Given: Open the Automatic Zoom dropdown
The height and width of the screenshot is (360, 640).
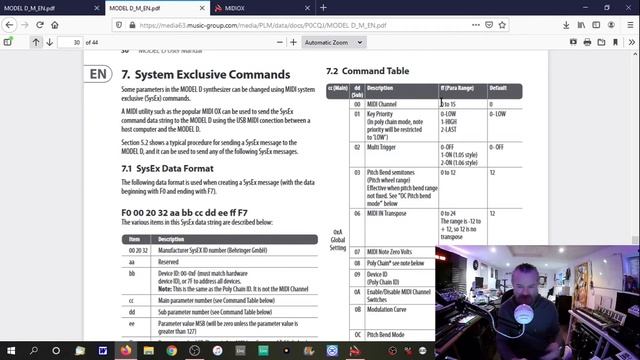Looking at the screenshot, I should (333, 42).
